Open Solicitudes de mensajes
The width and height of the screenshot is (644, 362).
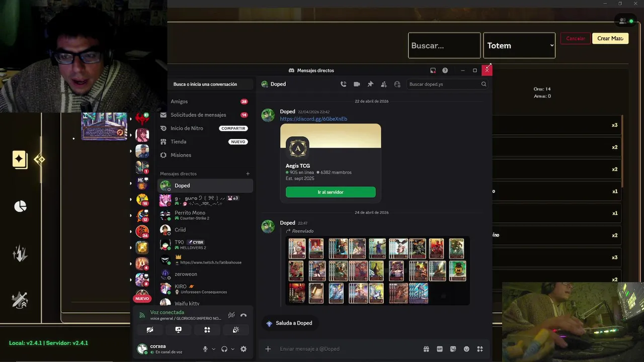(205, 115)
